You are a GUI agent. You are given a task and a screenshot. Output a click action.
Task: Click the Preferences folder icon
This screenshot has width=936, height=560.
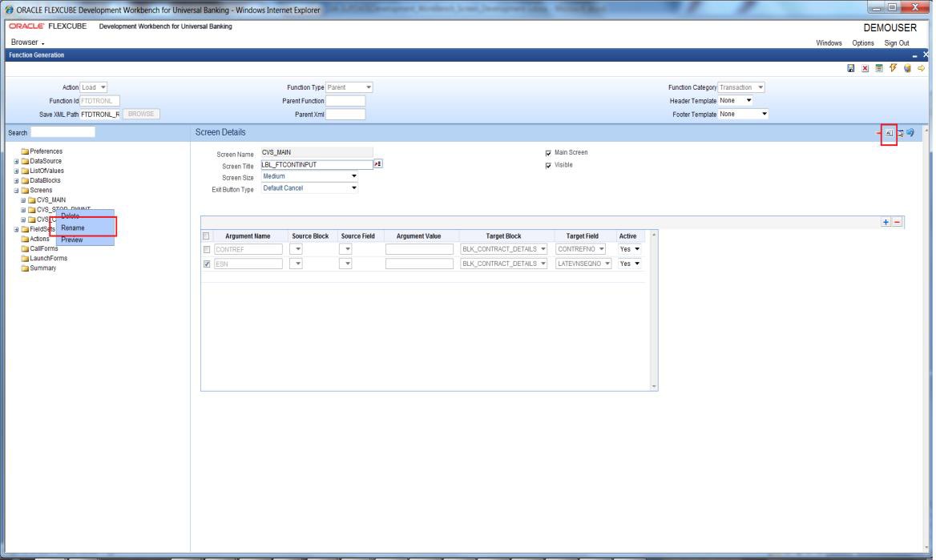click(x=25, y=151)
